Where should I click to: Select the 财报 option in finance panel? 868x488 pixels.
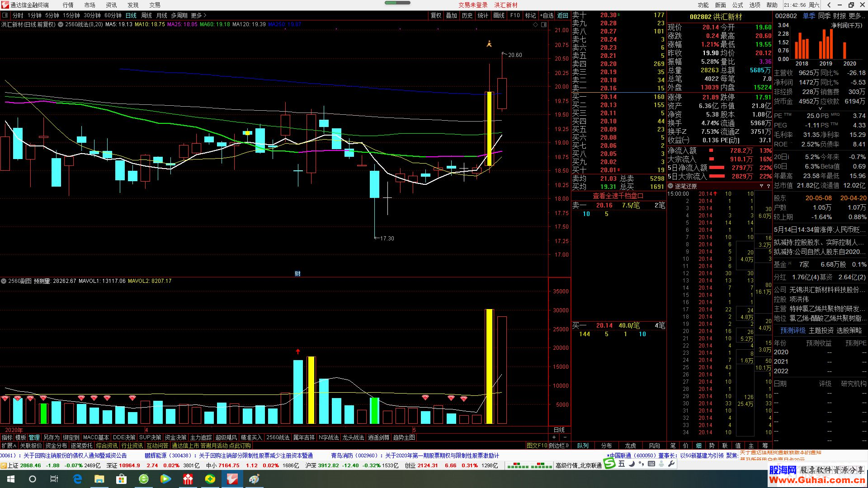coord(840,16)
